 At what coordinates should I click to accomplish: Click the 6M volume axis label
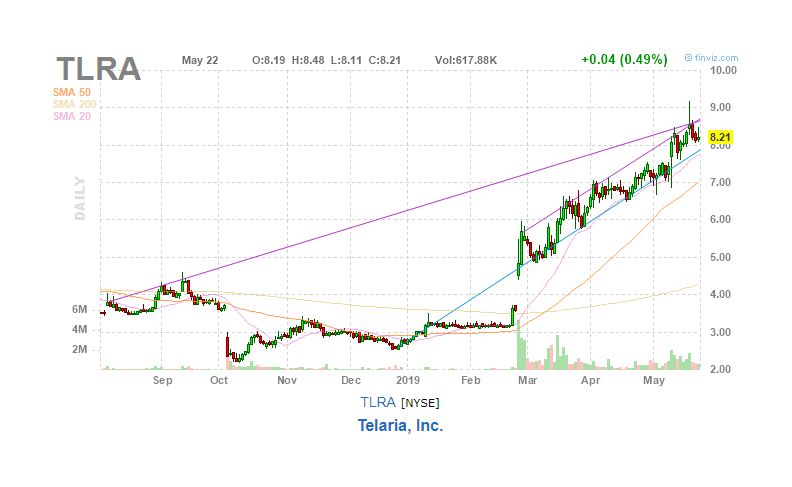click(79, 309)
